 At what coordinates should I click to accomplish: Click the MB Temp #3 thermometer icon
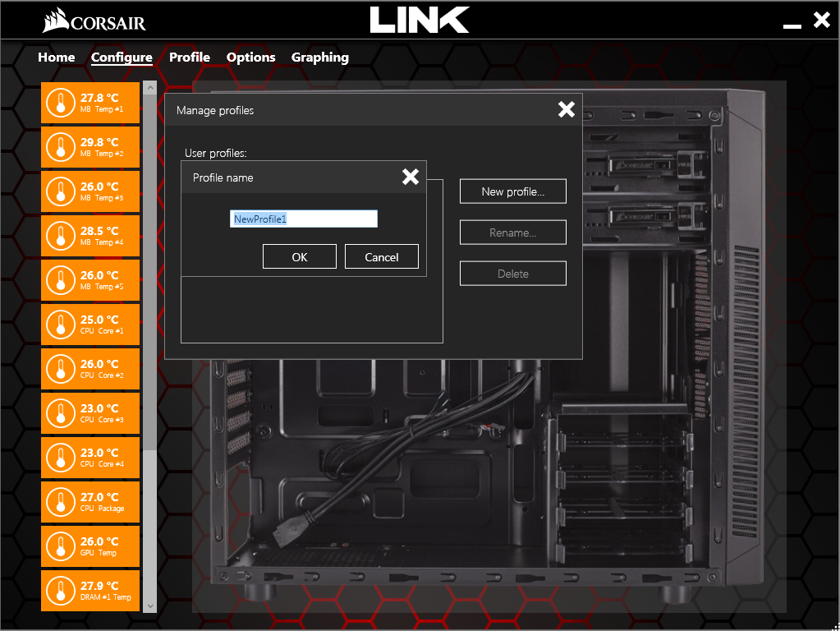[61, 192]
